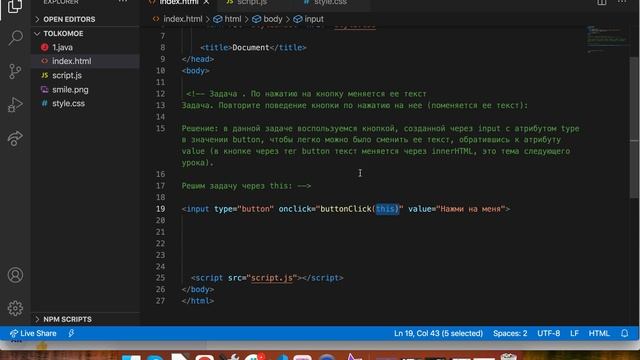Click the broadcast icon next to Live Share

coord(71,333)
